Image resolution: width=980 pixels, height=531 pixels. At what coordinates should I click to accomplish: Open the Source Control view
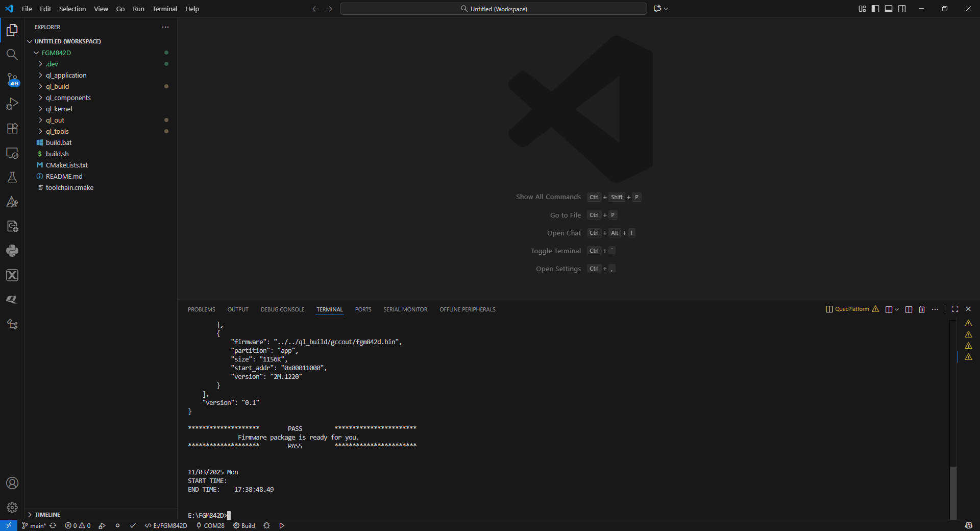(12, 79)
